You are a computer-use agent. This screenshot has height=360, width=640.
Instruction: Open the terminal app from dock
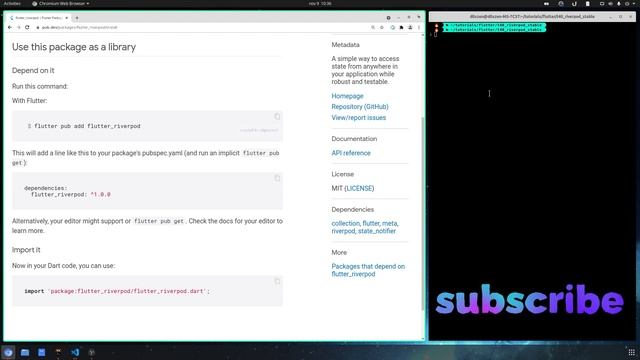click(58, 352)
